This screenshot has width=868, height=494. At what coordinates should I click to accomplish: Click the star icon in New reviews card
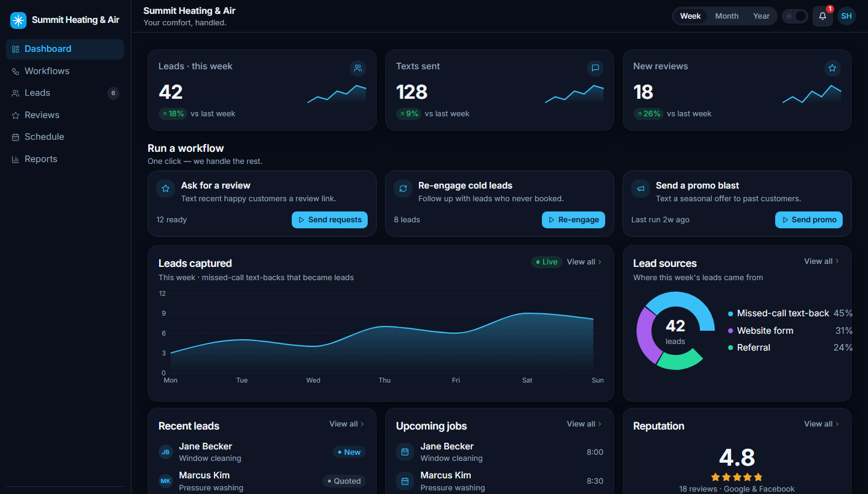coord(832,68)
